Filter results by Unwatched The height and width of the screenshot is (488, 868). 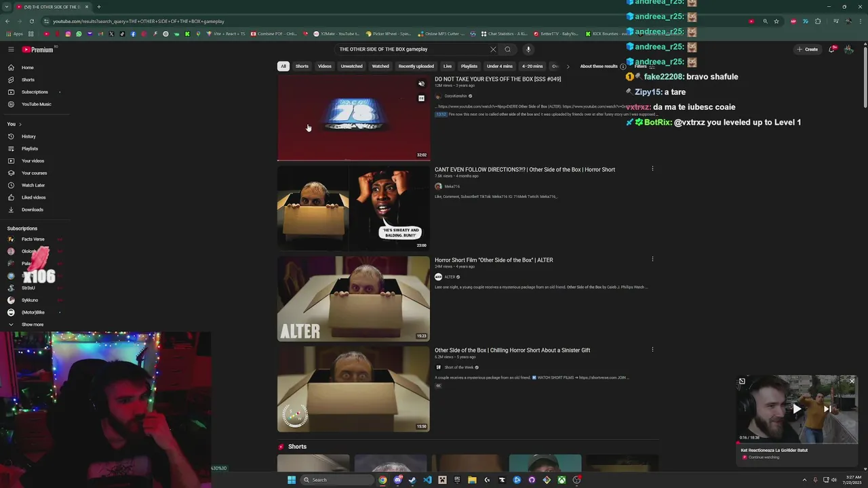tap(351, 66)
